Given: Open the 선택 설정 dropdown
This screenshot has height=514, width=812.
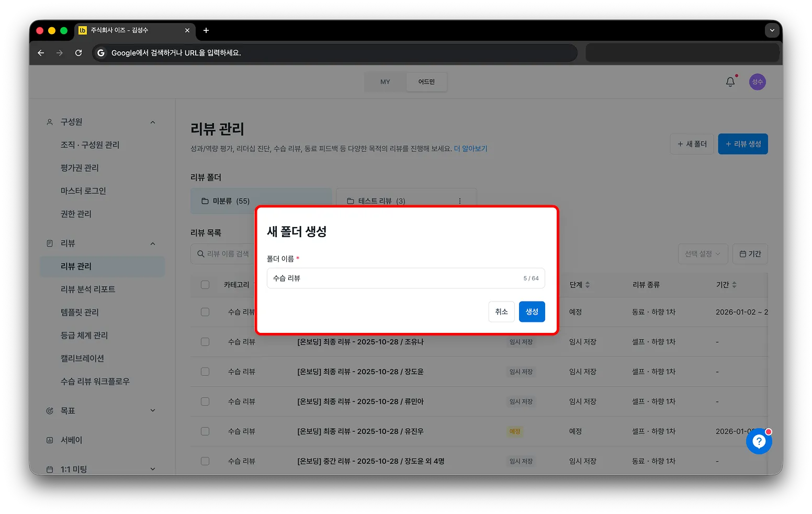Looking at the screenshot, I should (x=703, y=254).
